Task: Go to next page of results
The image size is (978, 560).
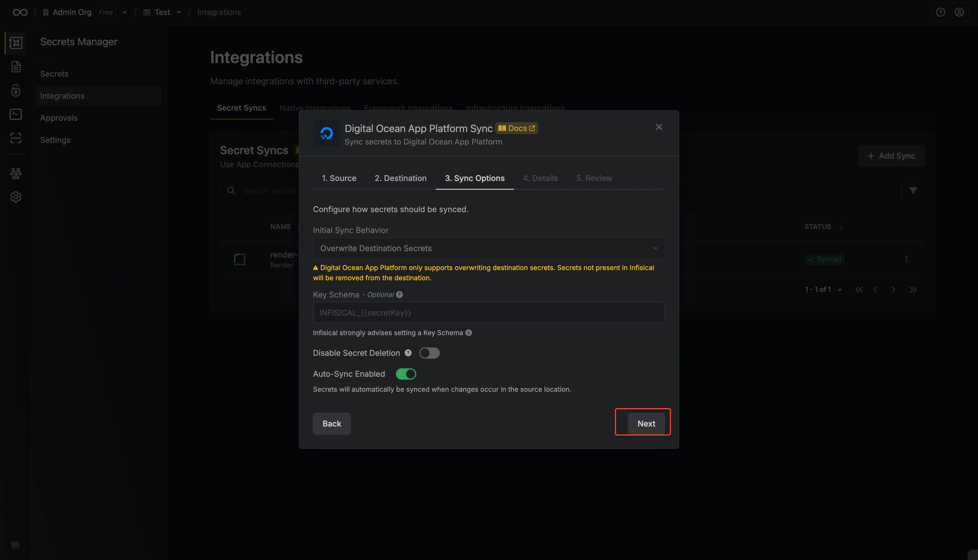Action: coord(893,290)
